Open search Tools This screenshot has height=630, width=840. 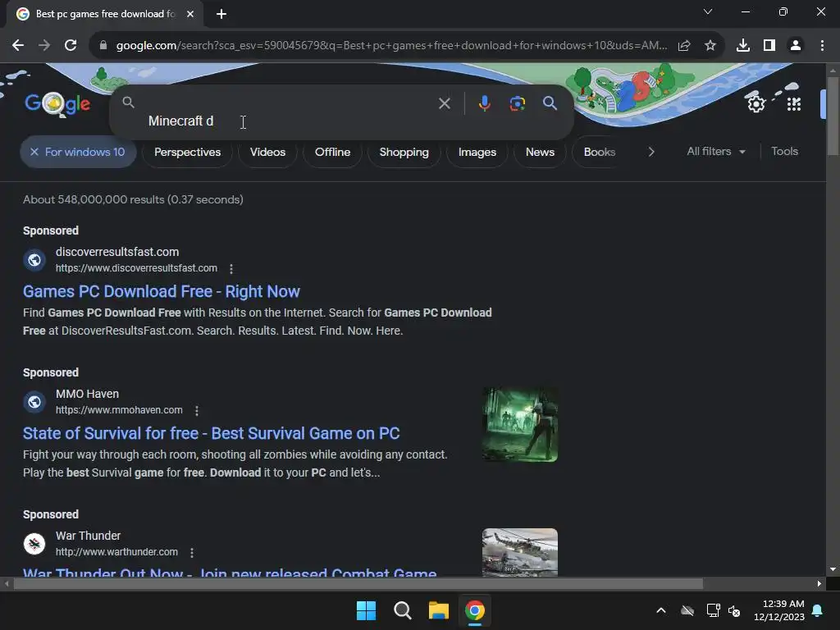784,152
